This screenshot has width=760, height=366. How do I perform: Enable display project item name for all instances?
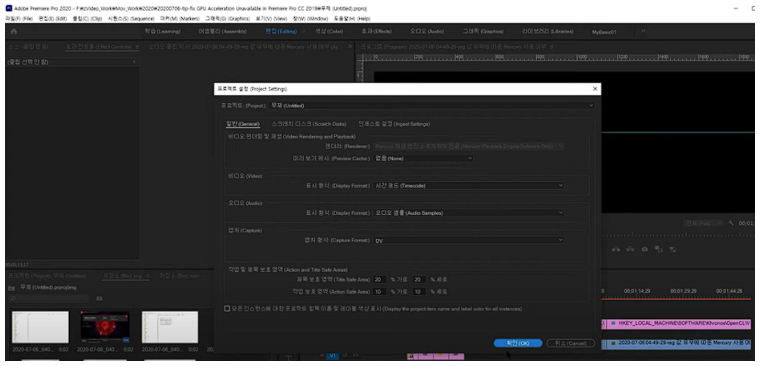tap(227, 308)
